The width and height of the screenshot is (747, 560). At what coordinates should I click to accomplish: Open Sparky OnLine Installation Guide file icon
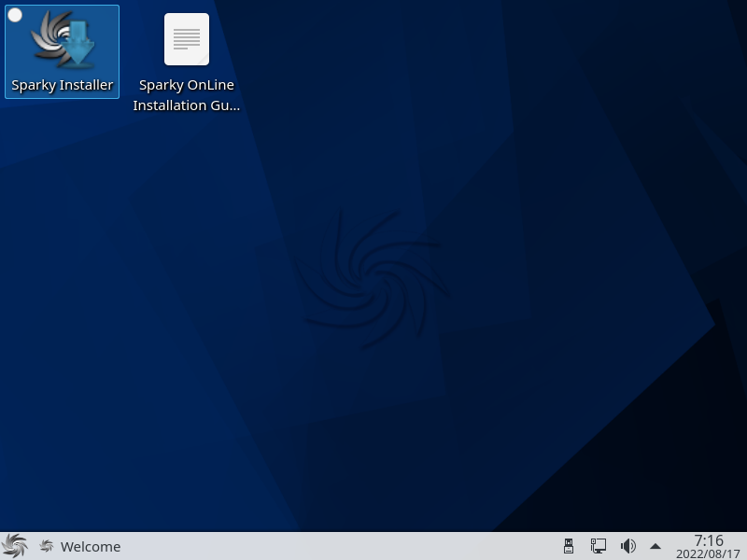pyautogui.click(x=186, y=39)
